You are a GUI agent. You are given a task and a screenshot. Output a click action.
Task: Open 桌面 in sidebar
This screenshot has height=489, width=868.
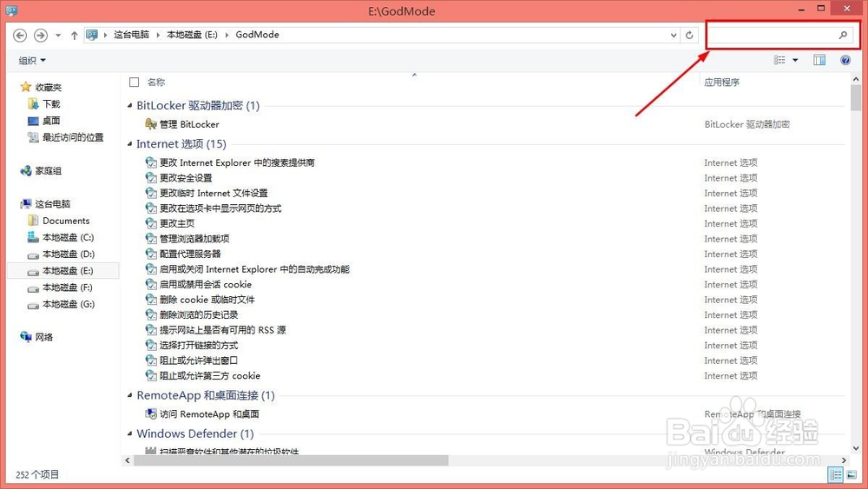click(x=51, y=121)
